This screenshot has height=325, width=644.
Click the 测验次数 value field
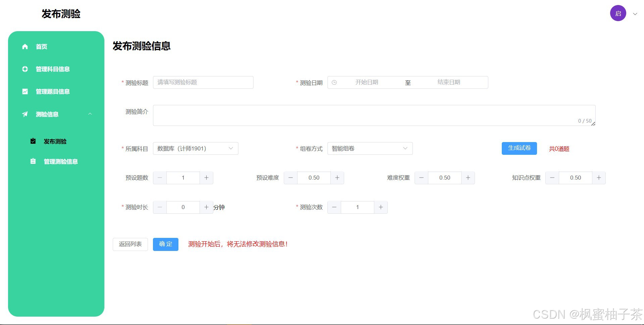coord(358,207)
